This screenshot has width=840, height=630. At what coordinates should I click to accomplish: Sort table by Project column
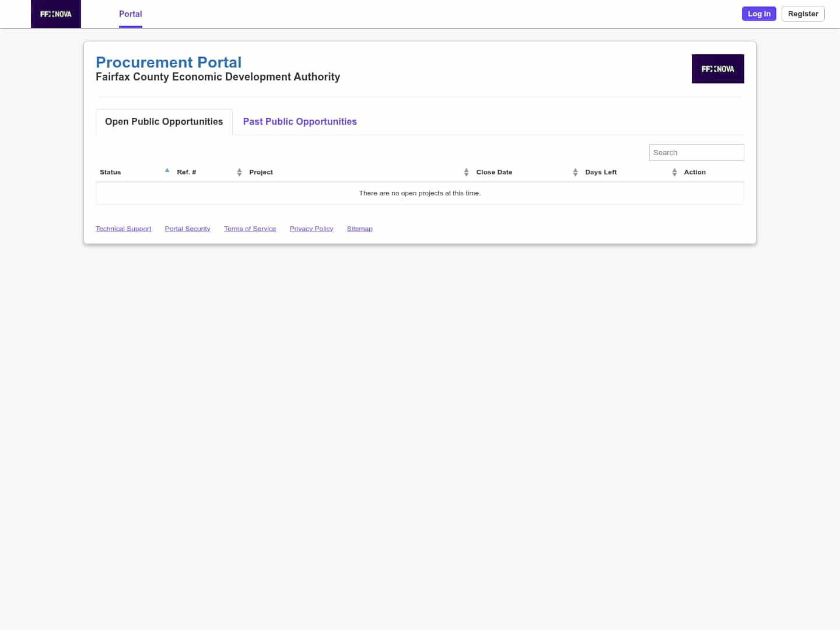359,172
